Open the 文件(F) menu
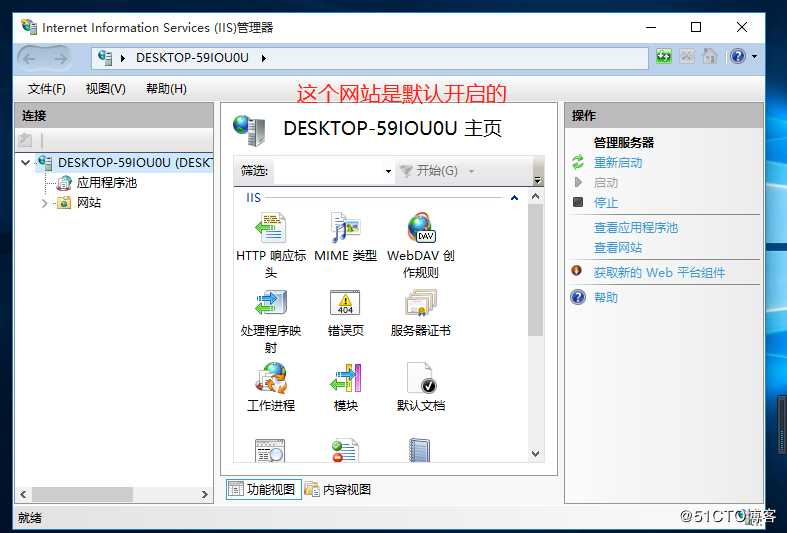787x533 pixels. coord(47,89)
